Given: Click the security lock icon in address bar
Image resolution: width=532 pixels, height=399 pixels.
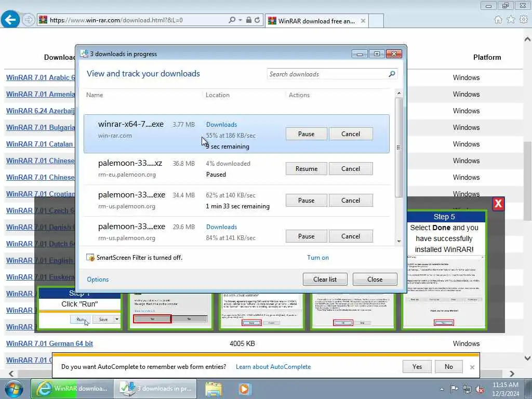Looking at the screenshot, I should [249, 20].
